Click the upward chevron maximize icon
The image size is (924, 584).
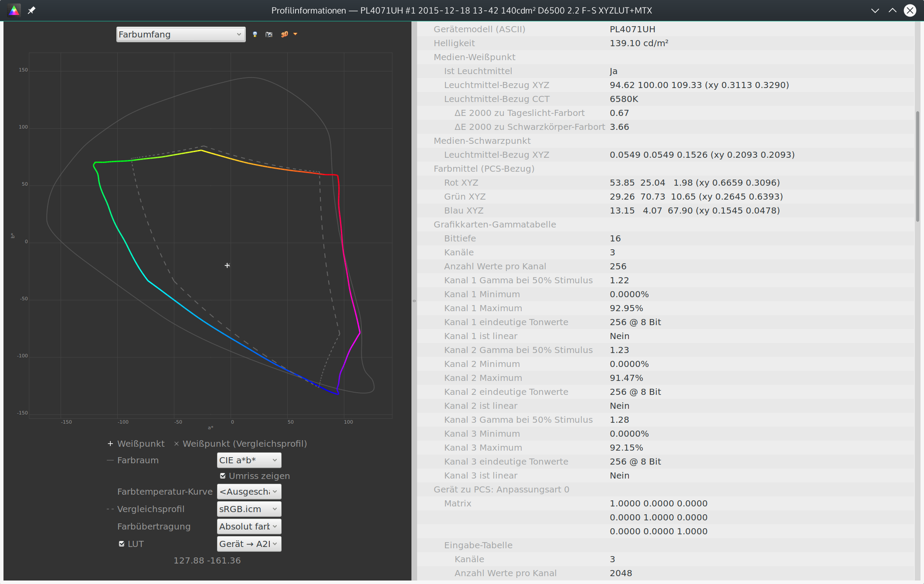[892, 10]
